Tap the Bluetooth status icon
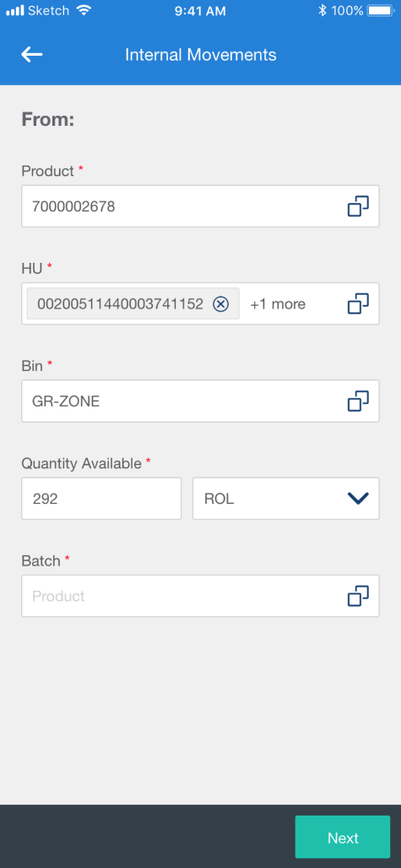401x868 pixels. pos(322,10)
